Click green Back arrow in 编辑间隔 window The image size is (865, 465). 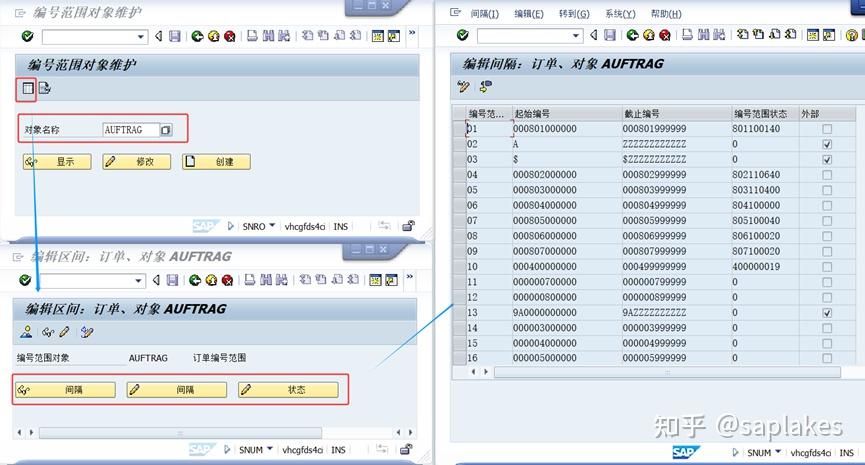coord(632,35)
